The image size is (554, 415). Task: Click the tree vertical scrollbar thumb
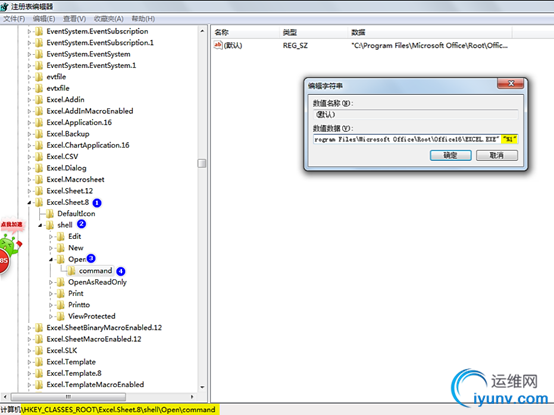(x=202, y=163)
